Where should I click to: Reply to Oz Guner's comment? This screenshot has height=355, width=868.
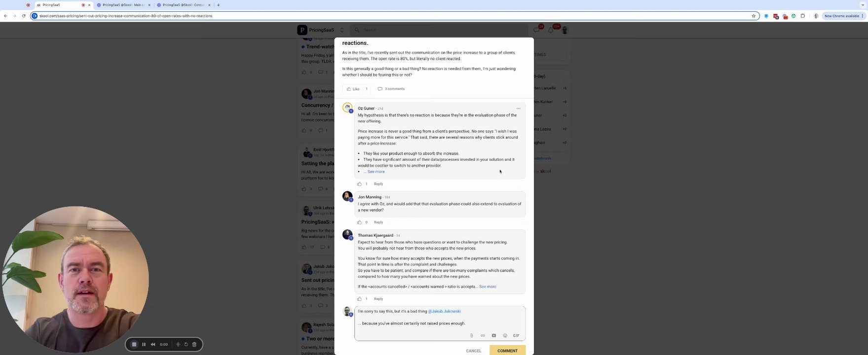point(378,184)
